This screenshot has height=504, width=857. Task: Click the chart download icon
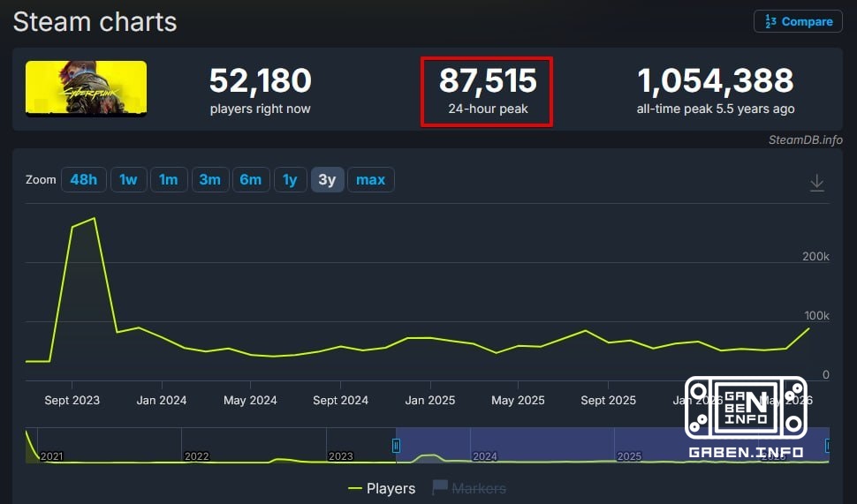816,183
